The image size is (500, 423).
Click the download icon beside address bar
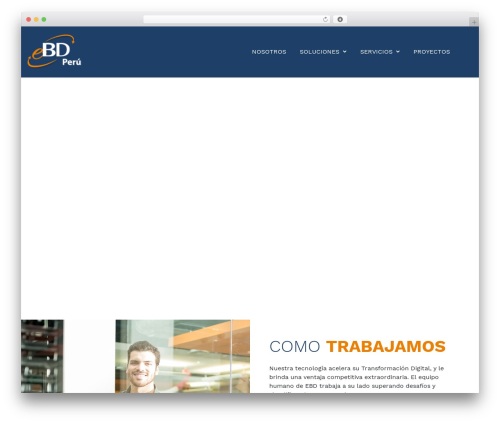pos(340,19)
